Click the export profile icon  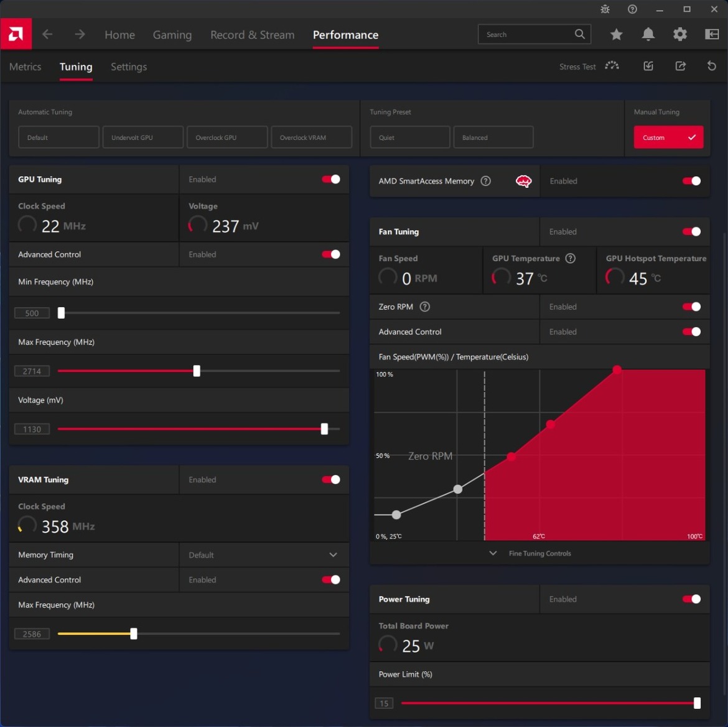coord(680,66)
